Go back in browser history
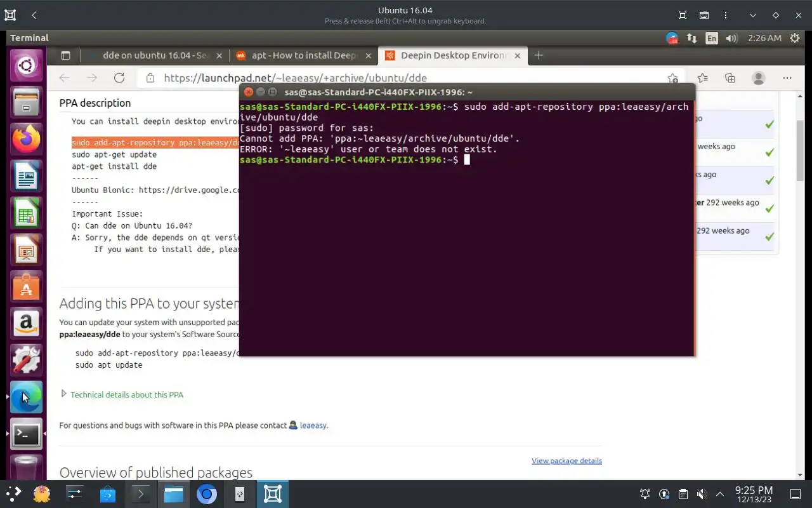 point(64,77)
